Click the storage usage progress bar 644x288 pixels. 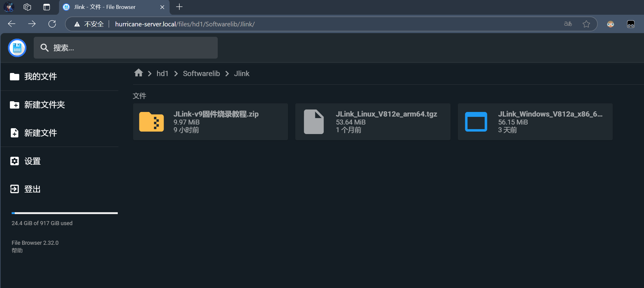pyautogui.click(x=64, y=213)
